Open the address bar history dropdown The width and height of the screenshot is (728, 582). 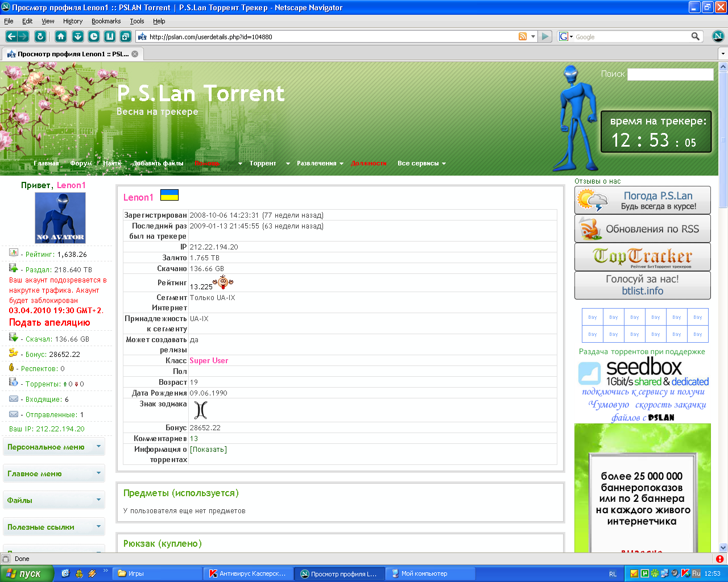(x=533, y=36)
